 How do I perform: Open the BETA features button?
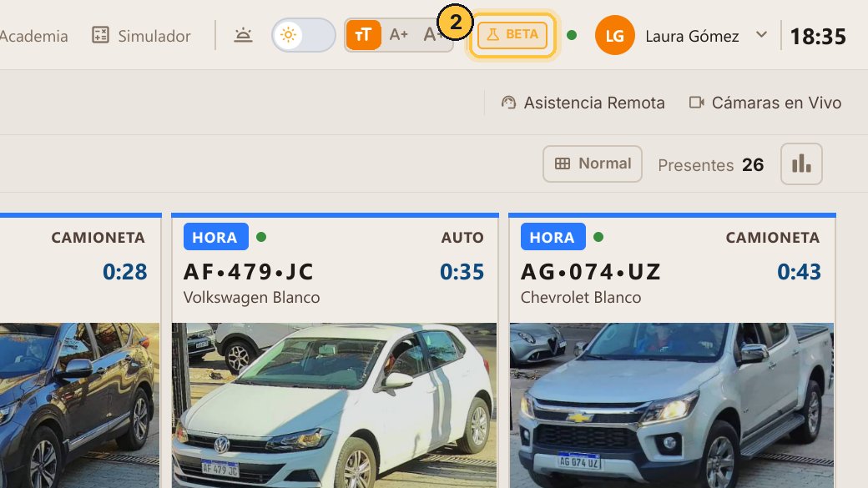click(x=512, y=35)
